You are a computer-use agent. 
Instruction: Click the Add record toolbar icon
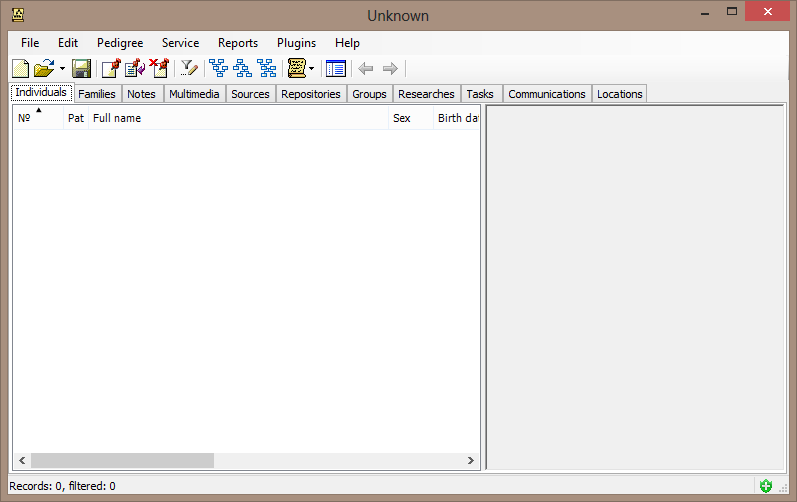click(110, 68)
